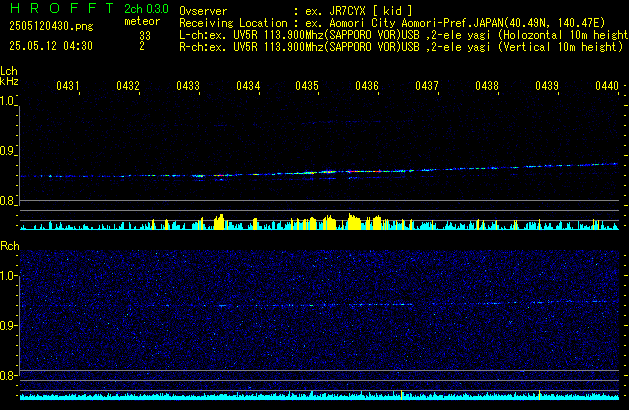
Task: Select the Receiving Location line with Aomori City
Action: click(x=392, y=23)
